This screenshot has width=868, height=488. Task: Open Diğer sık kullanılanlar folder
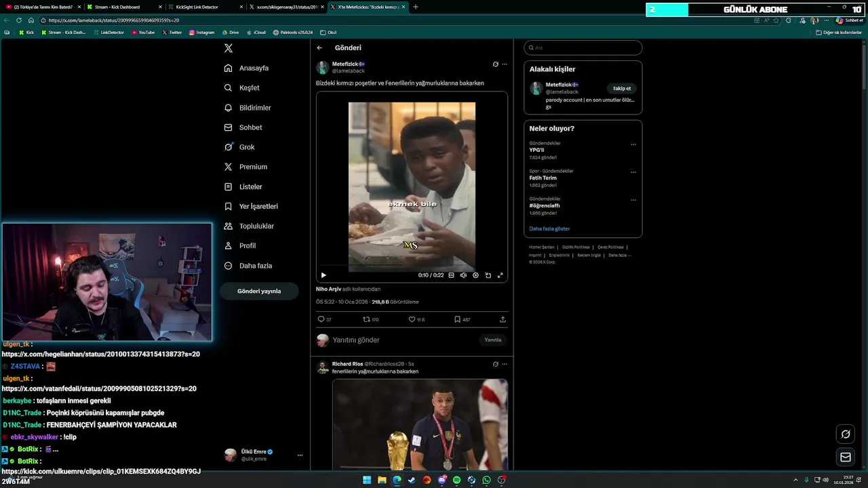tap(840, 33)
